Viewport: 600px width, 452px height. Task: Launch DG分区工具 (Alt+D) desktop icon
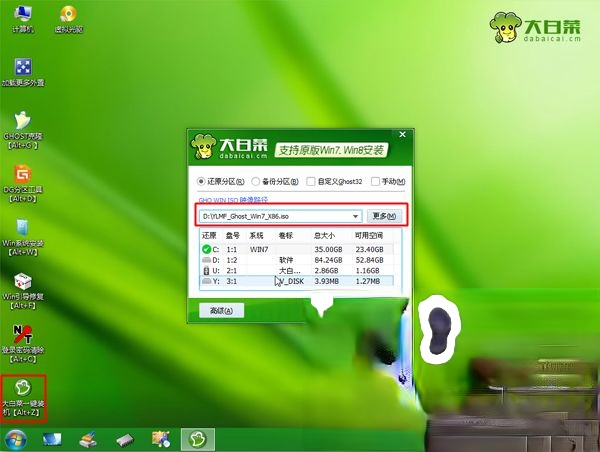point(23,184)
